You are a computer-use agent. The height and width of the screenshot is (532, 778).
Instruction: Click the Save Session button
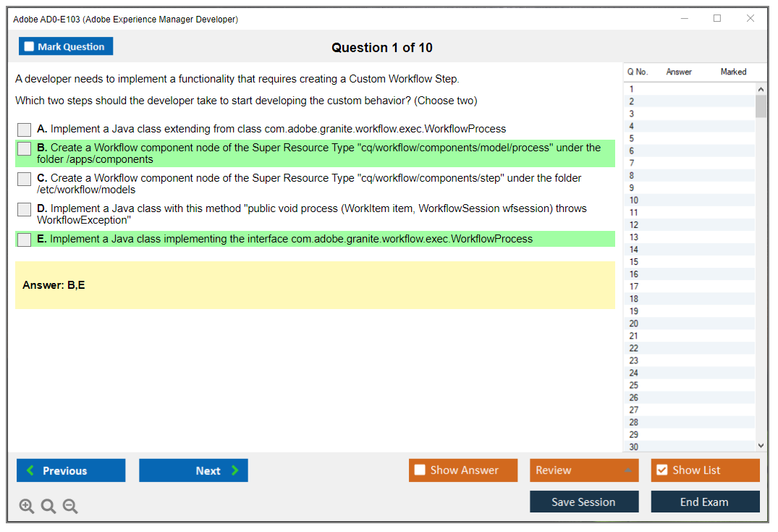point(583,502)
